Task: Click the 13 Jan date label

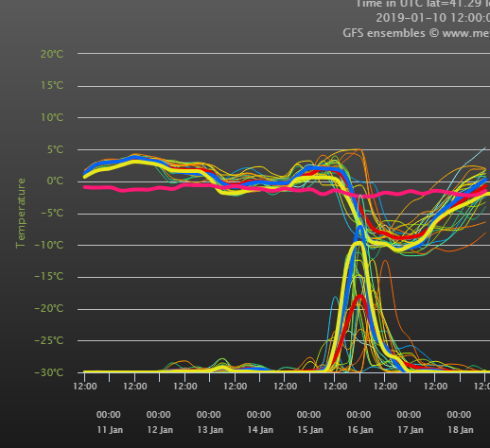Action: pos(210,430)
